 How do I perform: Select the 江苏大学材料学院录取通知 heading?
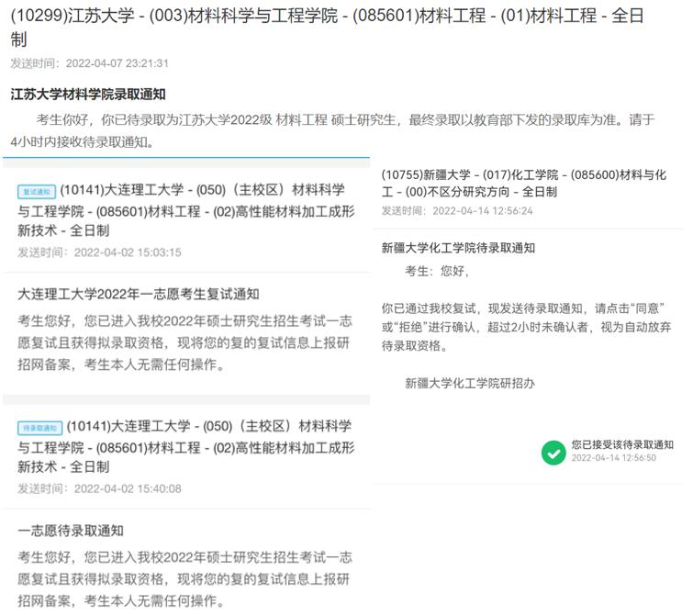click(88, 95)
